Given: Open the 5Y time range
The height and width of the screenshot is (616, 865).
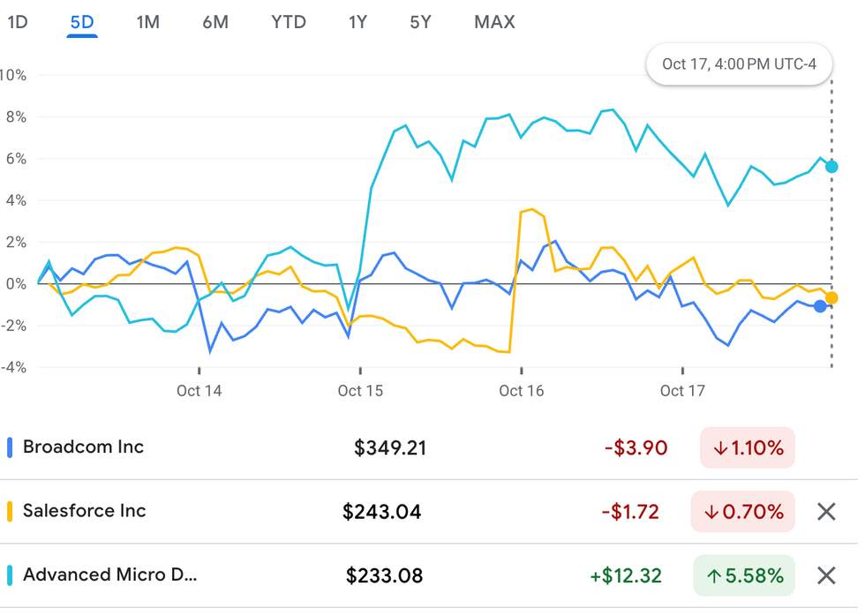Looking at the screenshot, I should pos(420,22).
